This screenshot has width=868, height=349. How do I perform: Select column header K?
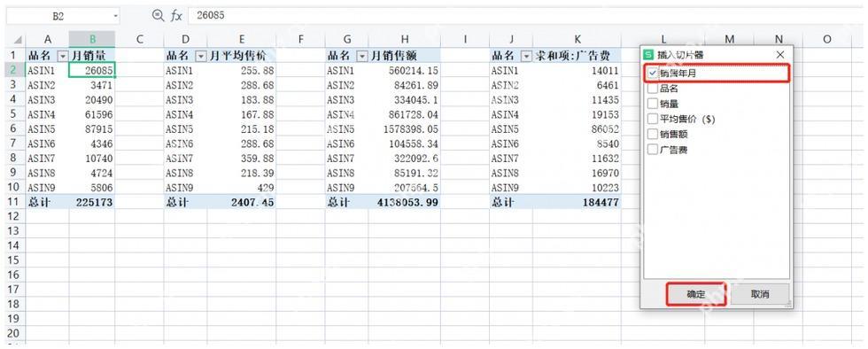[577, 39]
